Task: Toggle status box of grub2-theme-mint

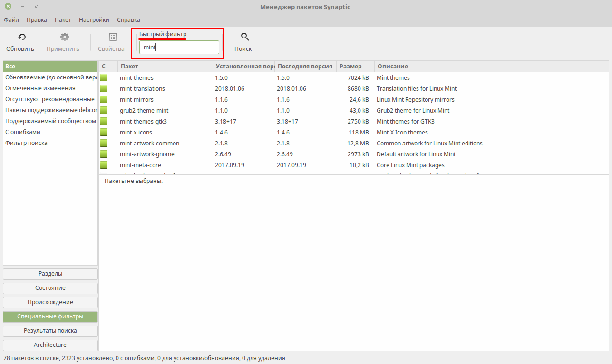Action: pos(104,110)
